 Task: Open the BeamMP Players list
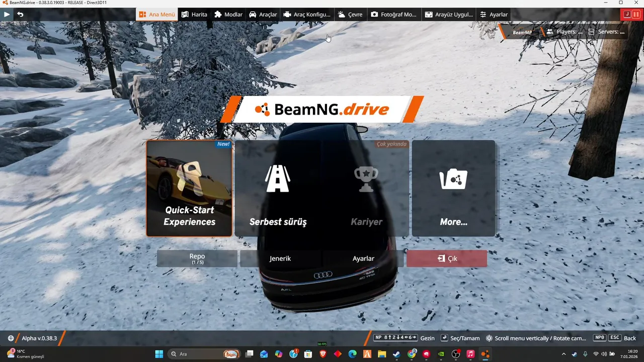coord(565,32)
